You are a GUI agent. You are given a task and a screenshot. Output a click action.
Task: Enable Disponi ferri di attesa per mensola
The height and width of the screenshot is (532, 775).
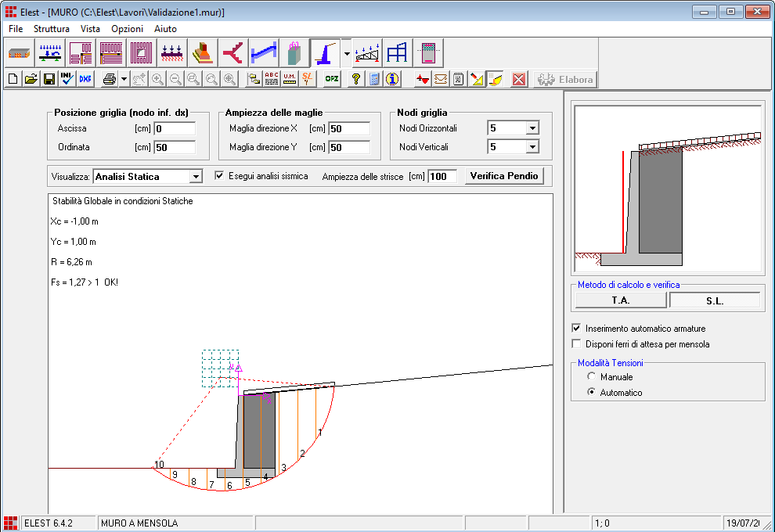click(578, 344)
